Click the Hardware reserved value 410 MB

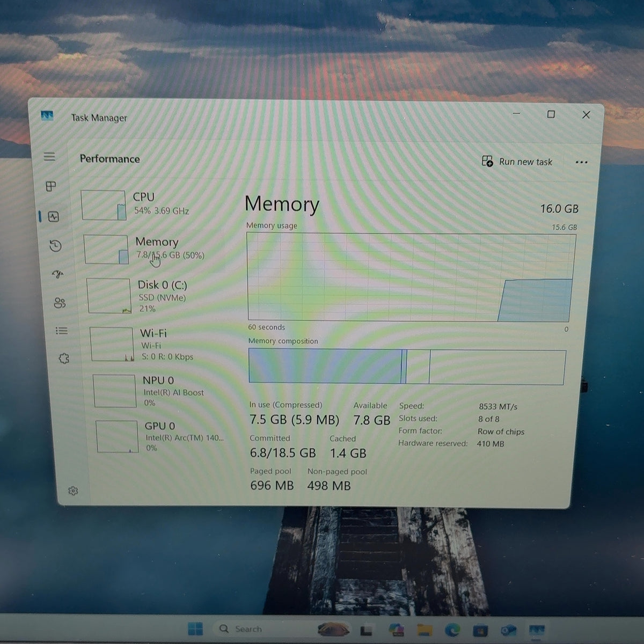click(490, 444)
